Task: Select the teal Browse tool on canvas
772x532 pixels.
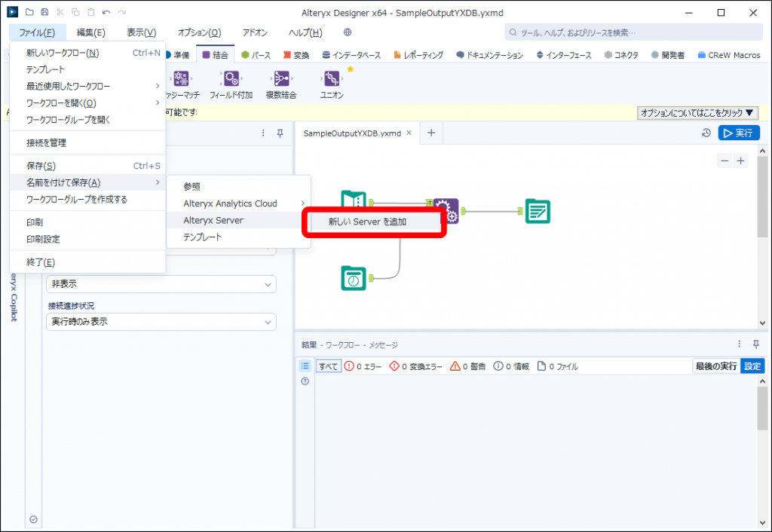Action: click(x=537, y=211)
